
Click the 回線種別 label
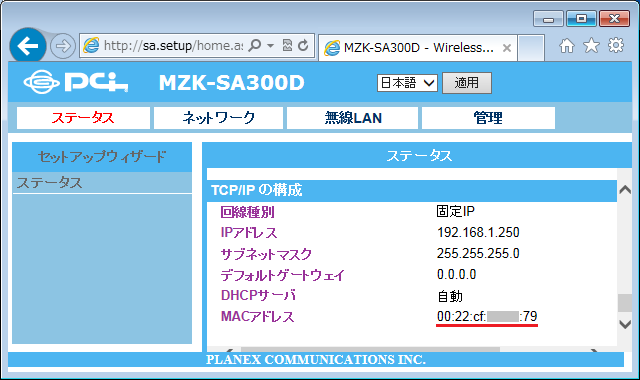(x=247, y=212)
